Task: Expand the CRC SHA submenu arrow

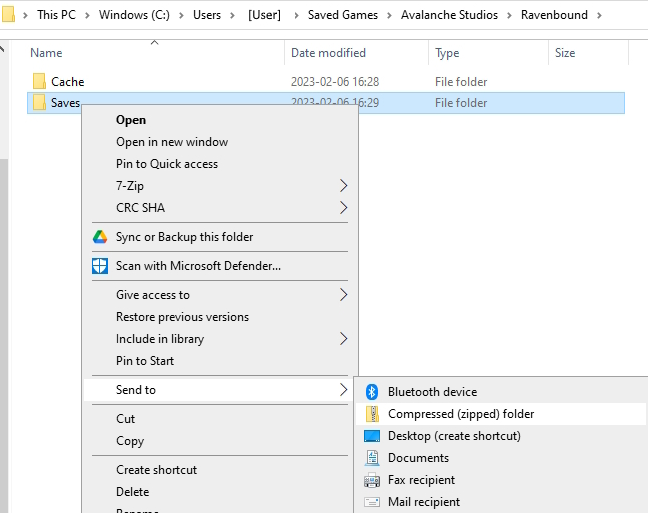Action: click(343, 208)
